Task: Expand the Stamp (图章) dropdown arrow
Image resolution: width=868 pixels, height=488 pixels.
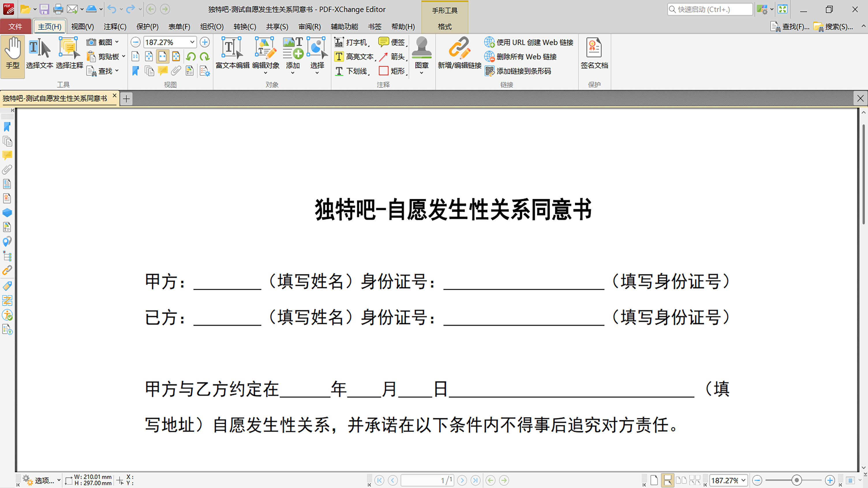Action: (422, 73)
